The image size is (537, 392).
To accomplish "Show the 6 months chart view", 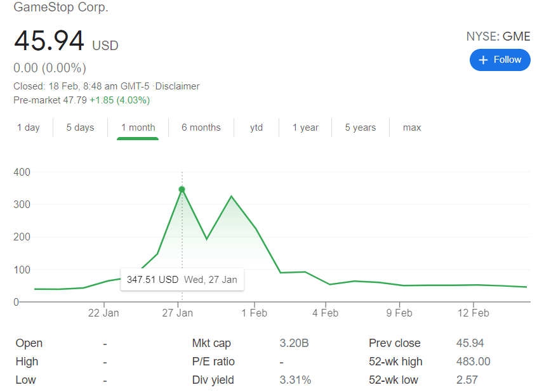I will pos(201,127).
